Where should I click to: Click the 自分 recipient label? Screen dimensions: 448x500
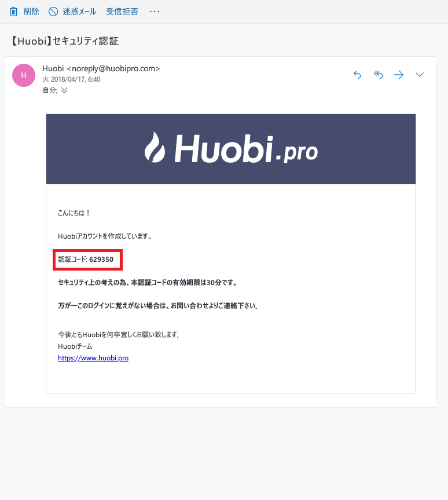tap(50, 90)
